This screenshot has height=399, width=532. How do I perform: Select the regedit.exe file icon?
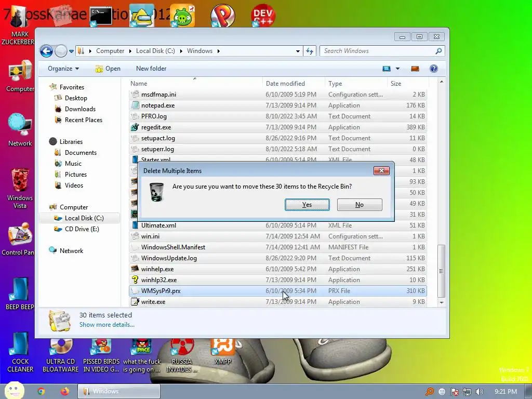click(x=135, y=127)
